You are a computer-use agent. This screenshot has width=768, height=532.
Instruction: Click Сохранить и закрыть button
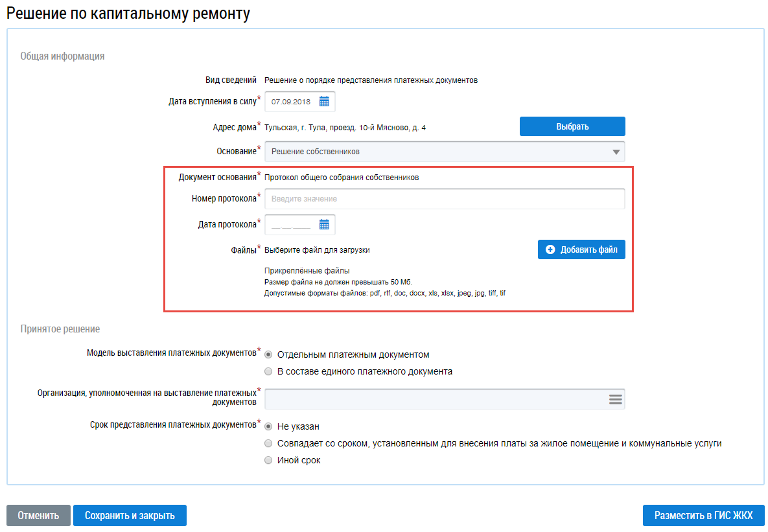[x=130, y=516]
